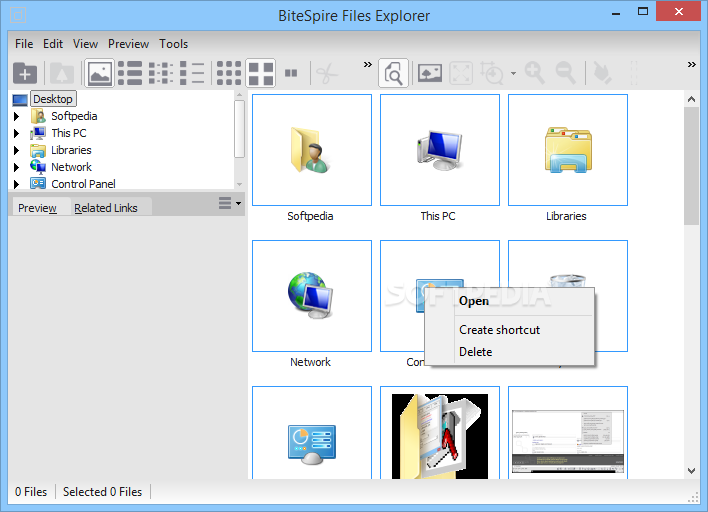Click the Libraries label under the thumbnail
708x512 pixels.
(x=566, y=216)
